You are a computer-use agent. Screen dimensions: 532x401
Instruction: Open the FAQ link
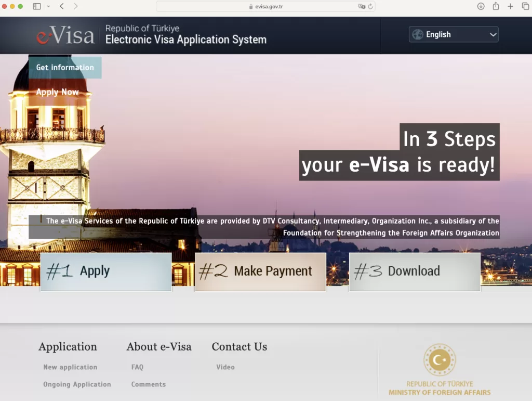pos(137,367)
